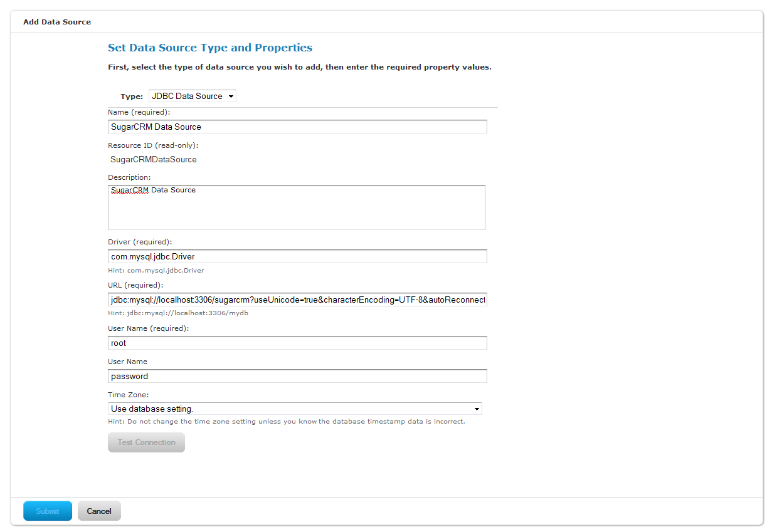Expand the Time Zone dropdown
This screenshot has width=772, height=532.
coord(295,409)
